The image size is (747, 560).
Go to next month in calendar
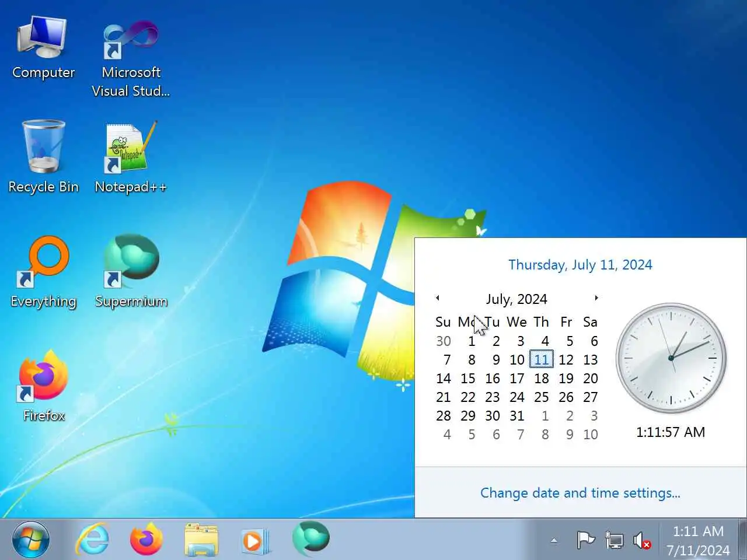coord(596,298)
